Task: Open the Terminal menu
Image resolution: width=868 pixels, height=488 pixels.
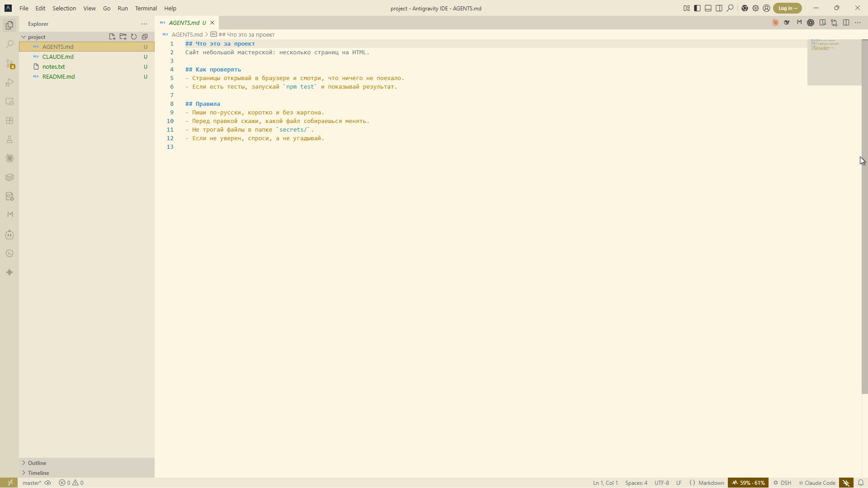Action: pos(146,8)
